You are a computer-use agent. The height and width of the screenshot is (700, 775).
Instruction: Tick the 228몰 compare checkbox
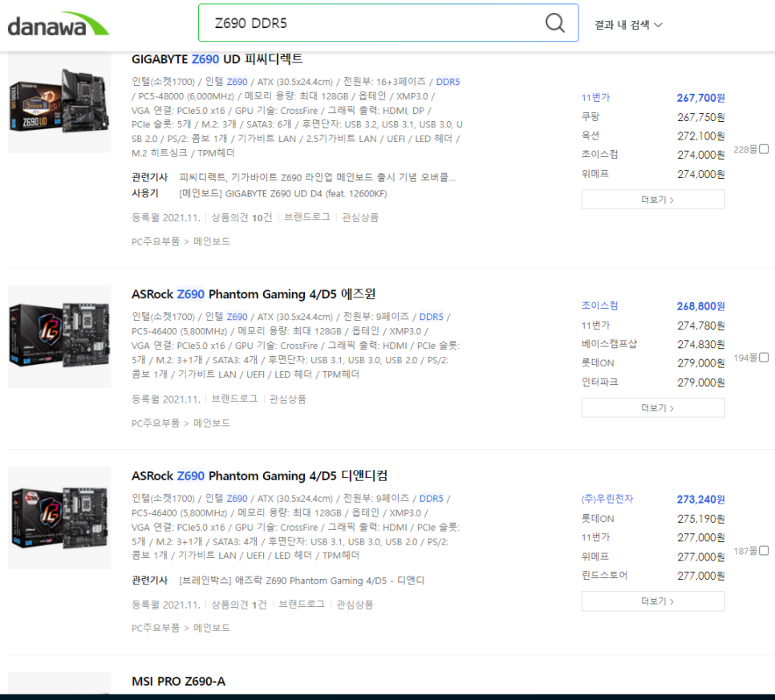[x=764, y=149]
